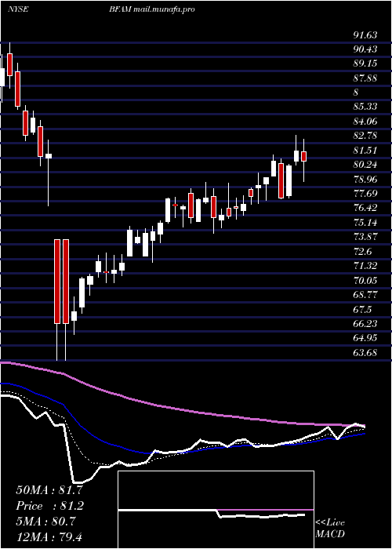Click the 67.5 price axis label
Screen dimensions: 392x549
coord(363,310)
